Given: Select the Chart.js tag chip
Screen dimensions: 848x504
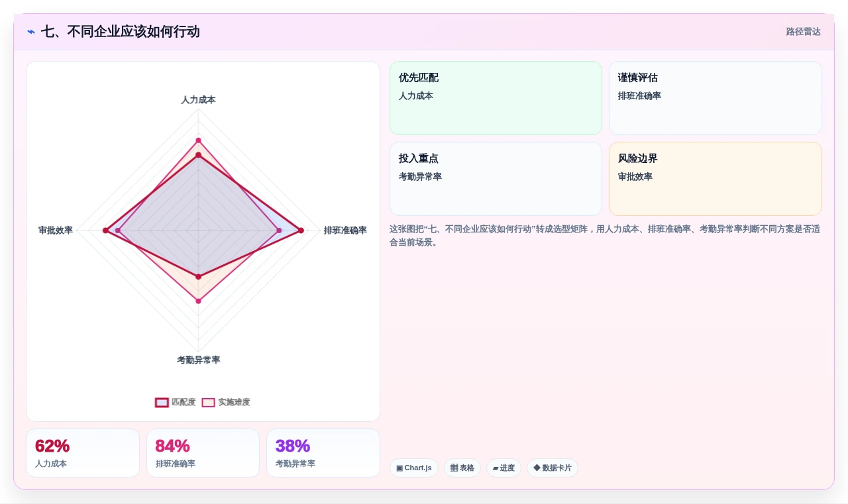Looking at the screenshot, I should (414, 468).
